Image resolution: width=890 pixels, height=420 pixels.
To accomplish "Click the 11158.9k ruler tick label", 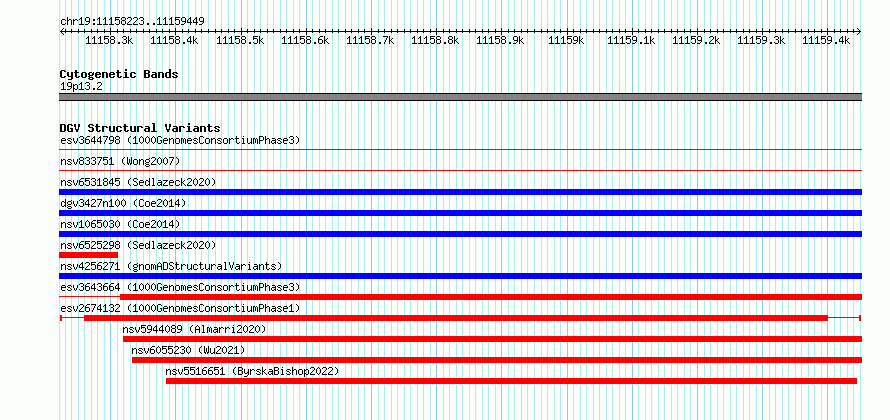I will pyautogui.click(x=500, y=41).
